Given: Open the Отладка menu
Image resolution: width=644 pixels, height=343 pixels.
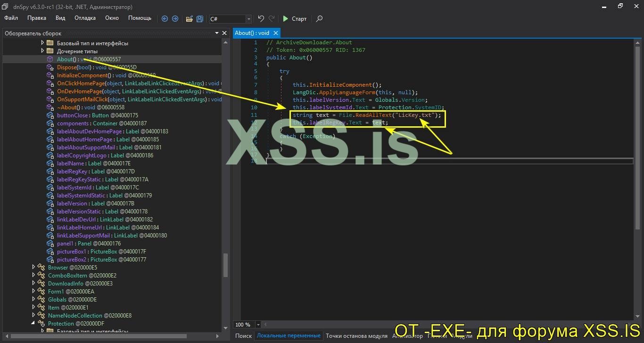Looking at the screenshot, I should point(85,18).
